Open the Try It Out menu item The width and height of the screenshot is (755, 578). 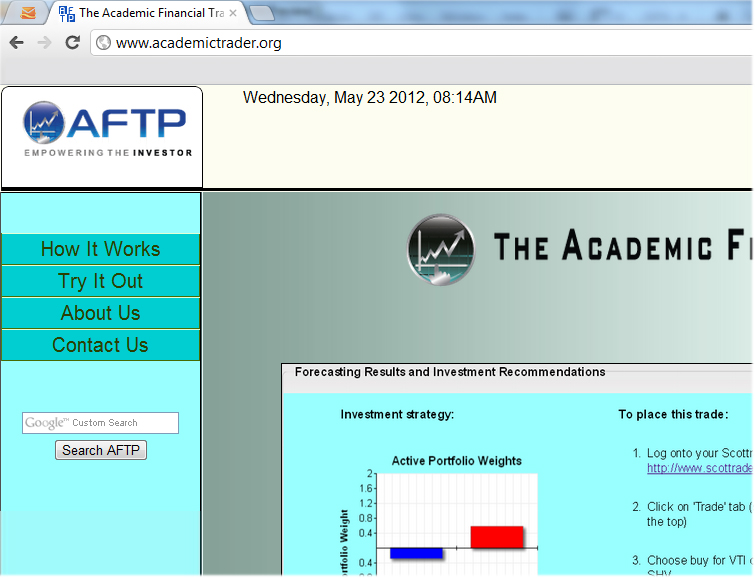100,281
